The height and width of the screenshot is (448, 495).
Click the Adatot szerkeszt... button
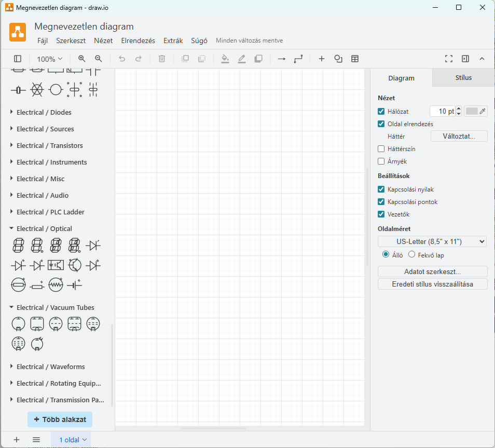(433, 271)
